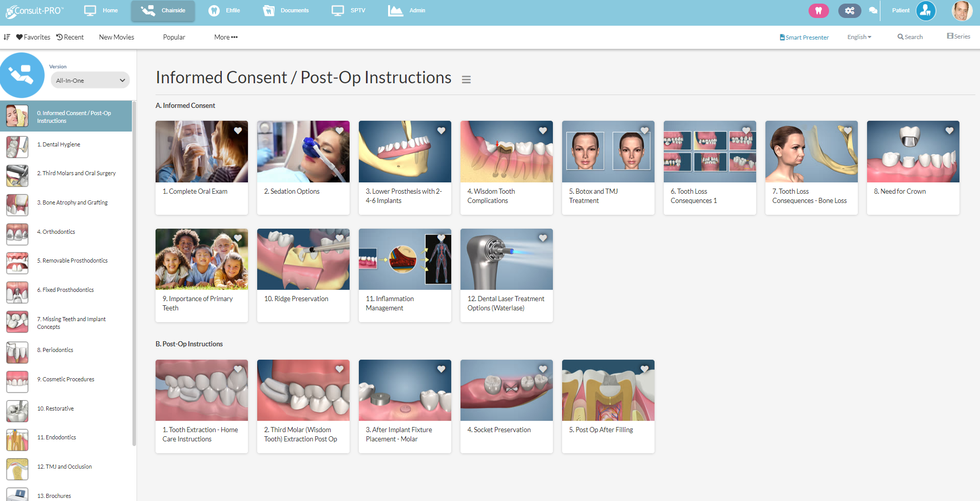980x501 pixels.
Task: Open the Chairside section in the navigation bar
Action: pos(163,10)
